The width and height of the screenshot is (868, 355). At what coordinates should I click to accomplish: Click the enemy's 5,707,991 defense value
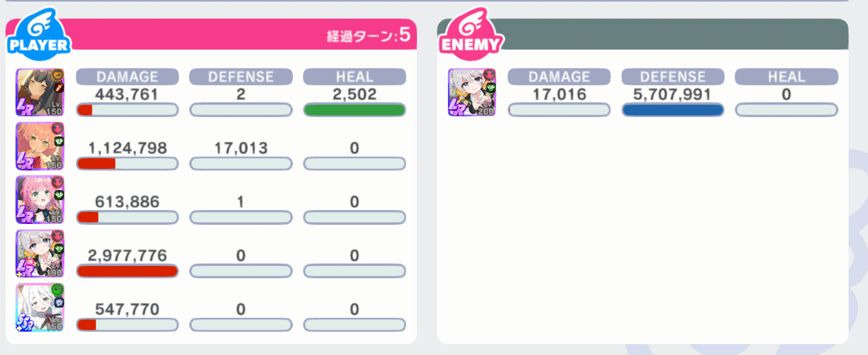(672, 95)
